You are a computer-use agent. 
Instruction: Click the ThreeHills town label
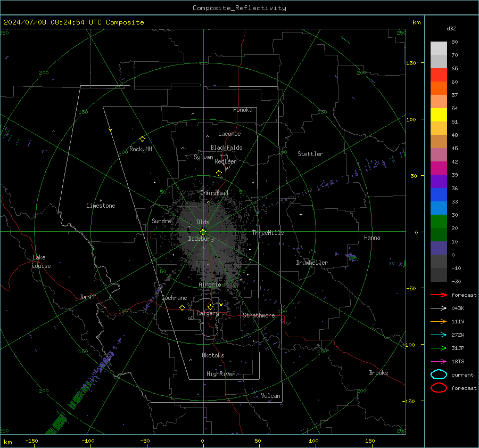(268, 233)
